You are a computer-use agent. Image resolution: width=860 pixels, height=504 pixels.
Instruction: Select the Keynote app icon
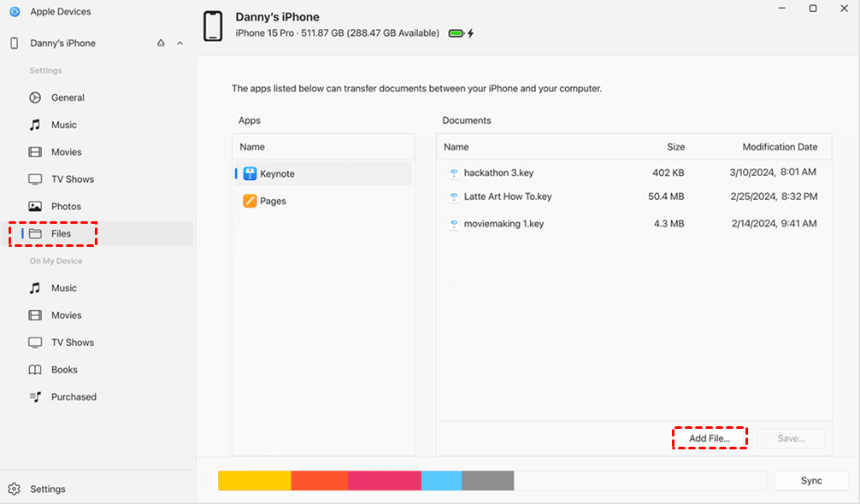(250, 173)
